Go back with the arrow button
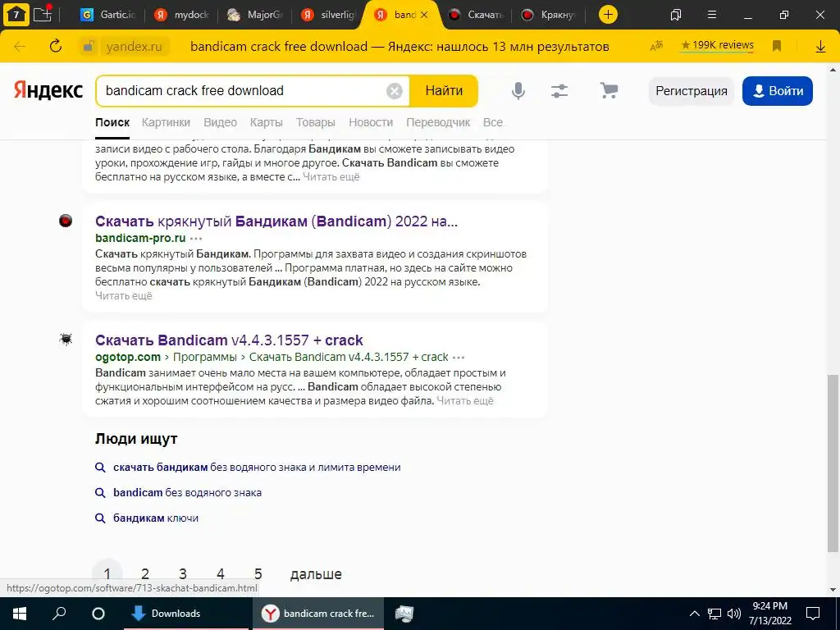Viewport: 840px width, 630px height. coord(20,46)
